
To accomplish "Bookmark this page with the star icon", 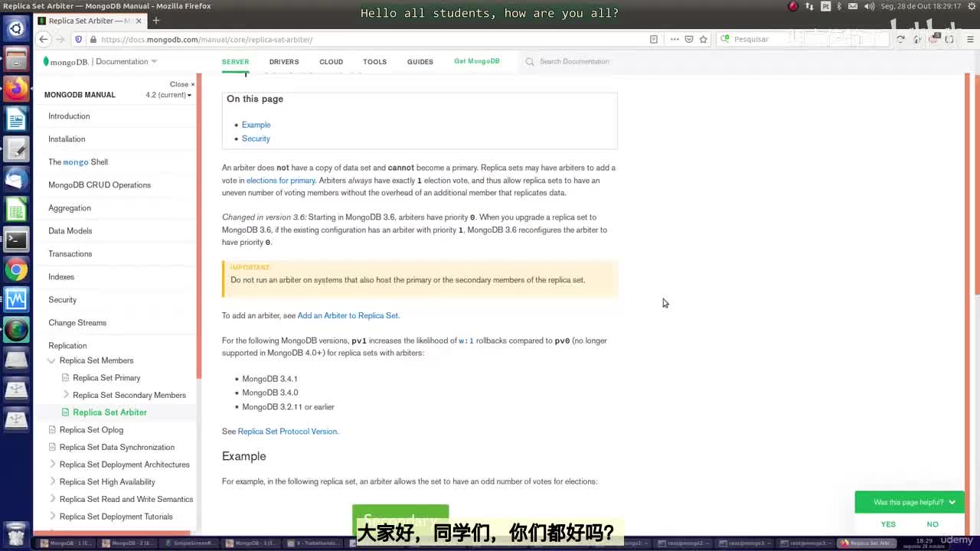I will coord(704,39).
